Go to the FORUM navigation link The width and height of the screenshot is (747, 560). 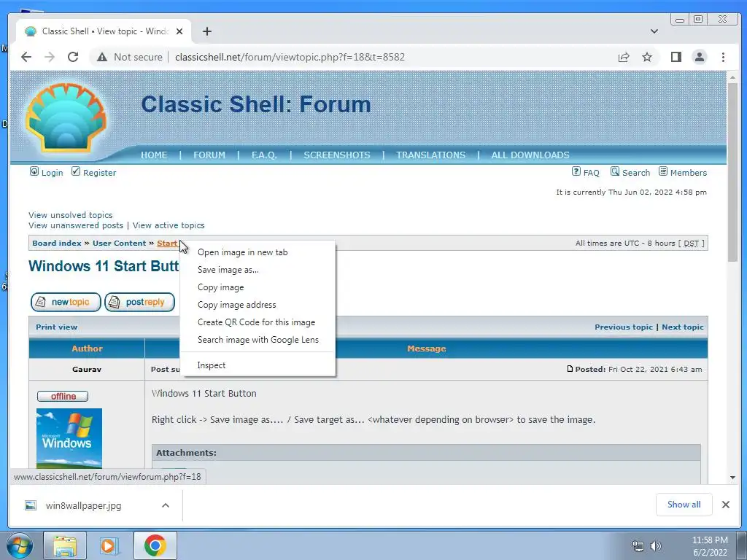209,155
